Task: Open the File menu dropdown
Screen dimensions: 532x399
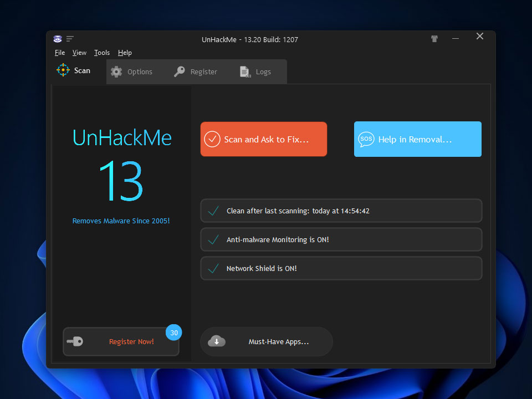Action: point(59,52)
